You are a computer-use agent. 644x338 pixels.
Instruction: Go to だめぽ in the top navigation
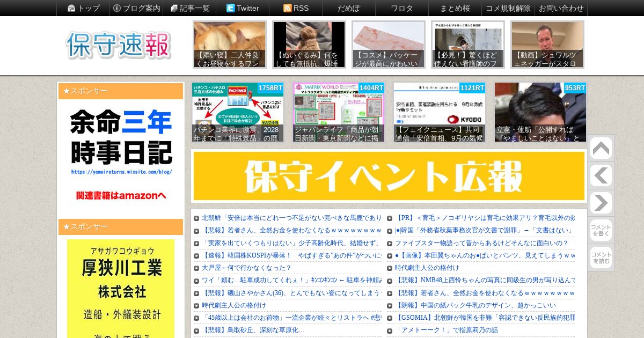pyautogui.click(x=349, y=8)
